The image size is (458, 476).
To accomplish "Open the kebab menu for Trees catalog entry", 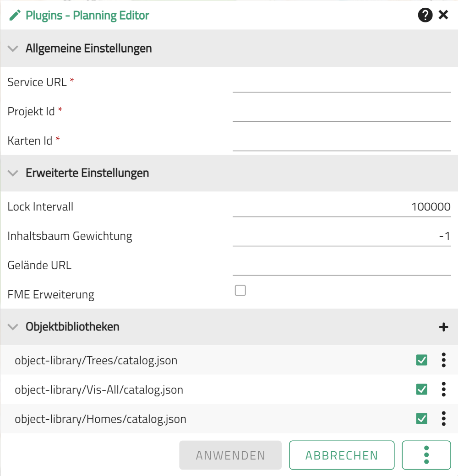I will pyautogui.click(x=443, y=360).
